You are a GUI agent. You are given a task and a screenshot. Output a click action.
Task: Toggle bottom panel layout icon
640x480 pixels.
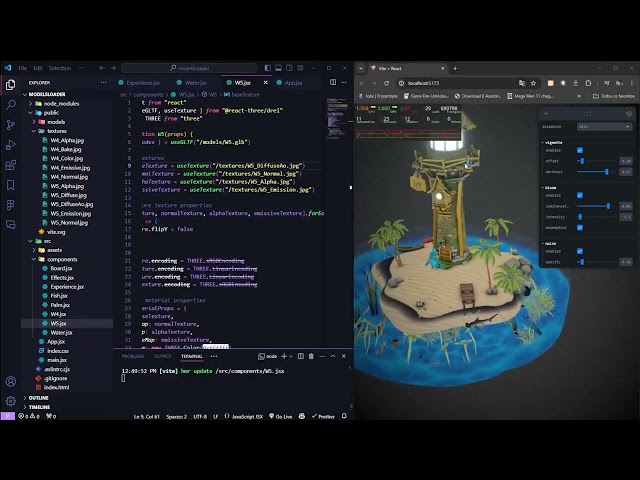click(278, 68)
